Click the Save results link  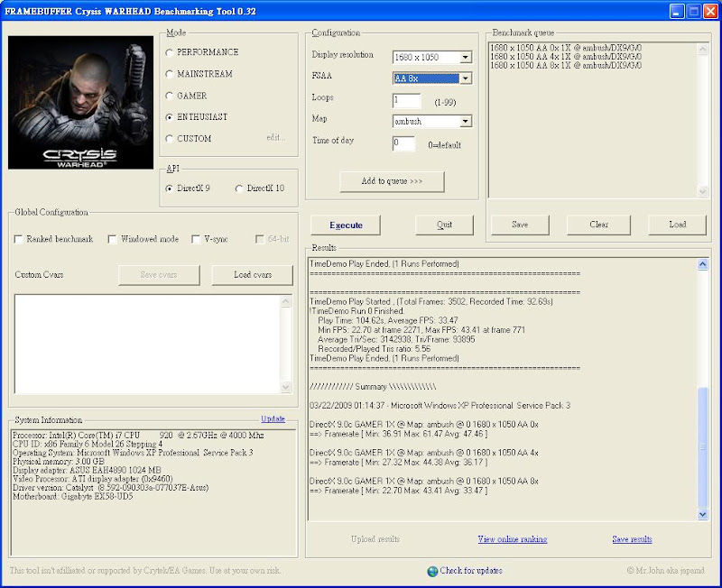pos(633,539)
